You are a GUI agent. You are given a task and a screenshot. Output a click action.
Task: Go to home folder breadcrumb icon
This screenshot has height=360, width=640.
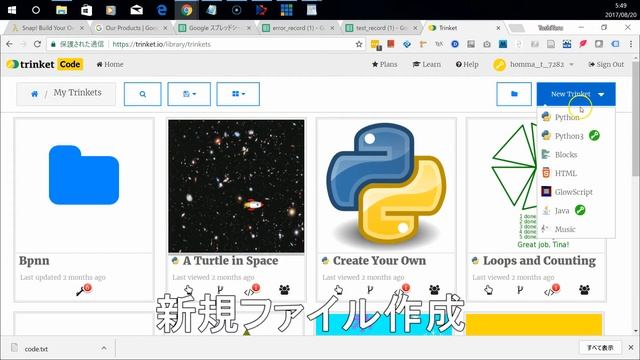pyautogui.click(x=35, y=93)
